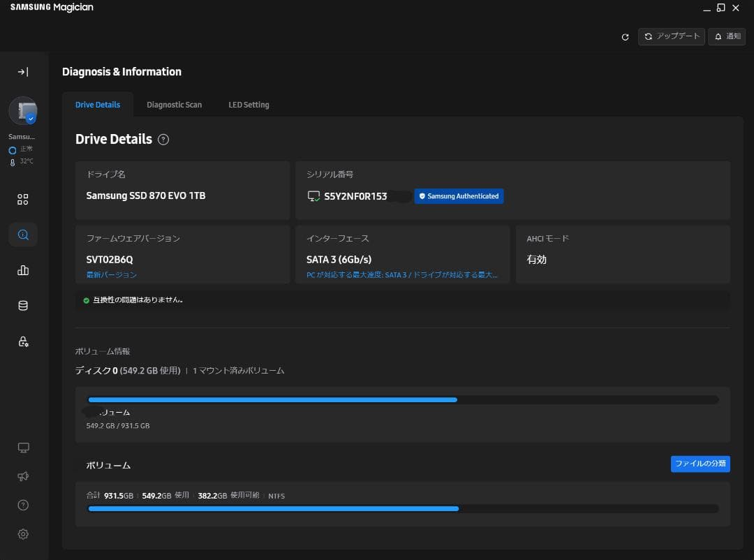This screenshot has height=560, width=754.
Task: Click the 549.2 GB / 931.5 GB text
Action: tap(118, 426)
